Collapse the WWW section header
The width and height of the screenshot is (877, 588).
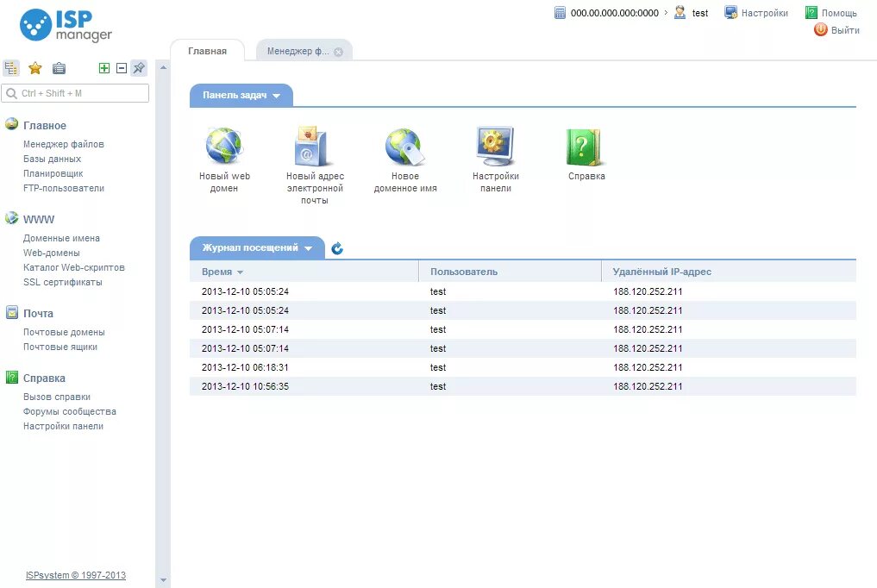pos(39,220)
